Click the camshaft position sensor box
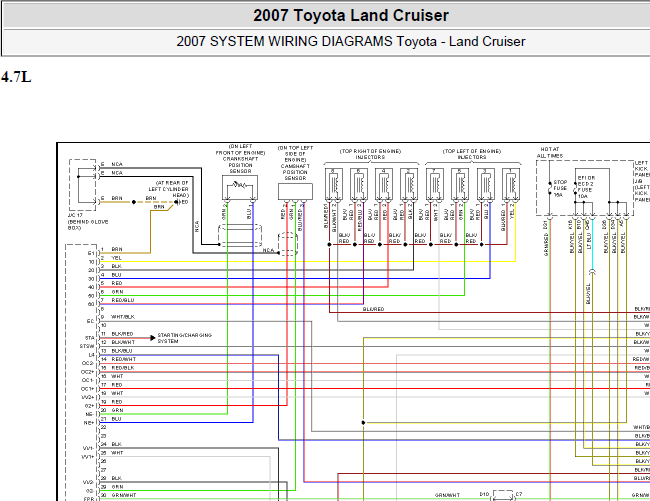650x501 pixels. [x=295, y=192]
